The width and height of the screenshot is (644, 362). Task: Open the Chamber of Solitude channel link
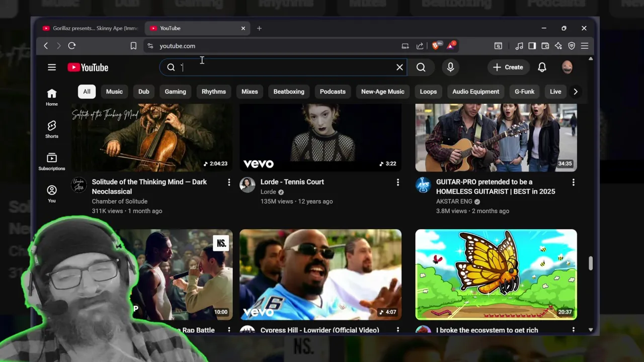click(x=120, y=201)
